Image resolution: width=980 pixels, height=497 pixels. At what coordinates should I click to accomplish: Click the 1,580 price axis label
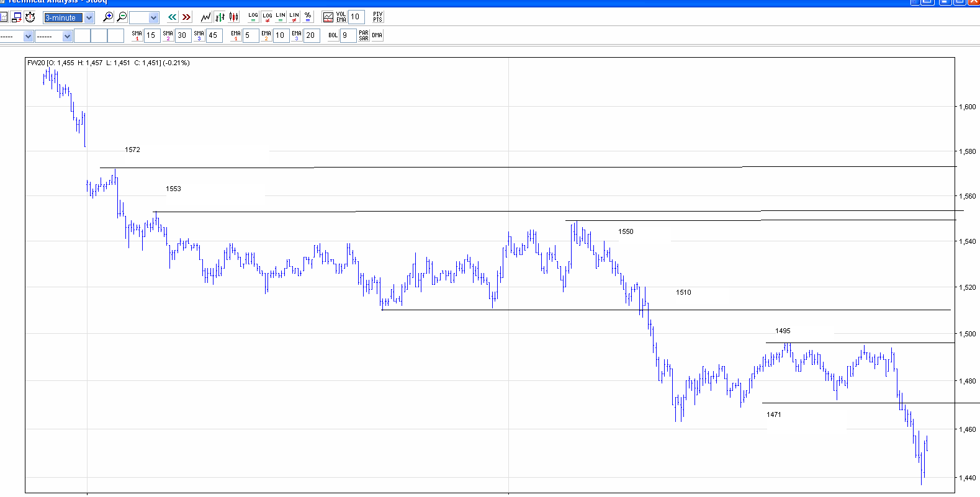(967, 151)
